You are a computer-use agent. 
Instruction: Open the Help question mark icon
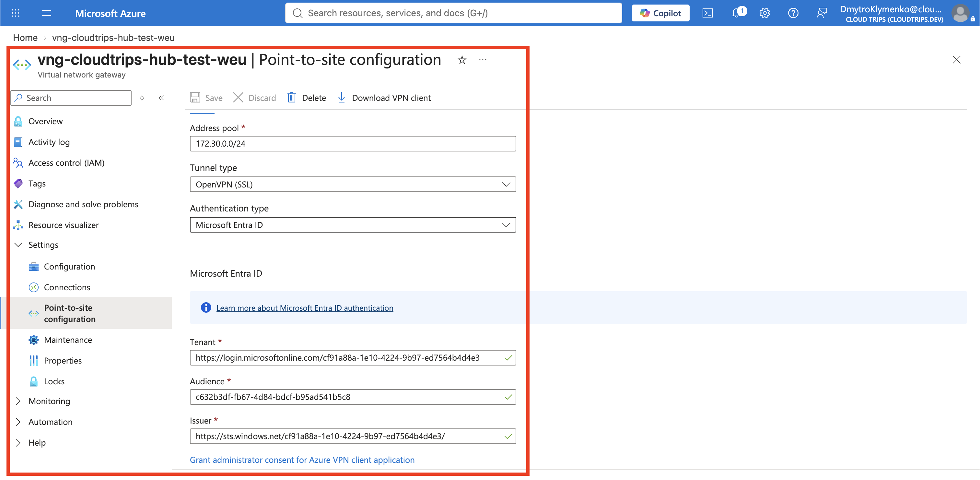pyautogui.click(x=793, y=13)
